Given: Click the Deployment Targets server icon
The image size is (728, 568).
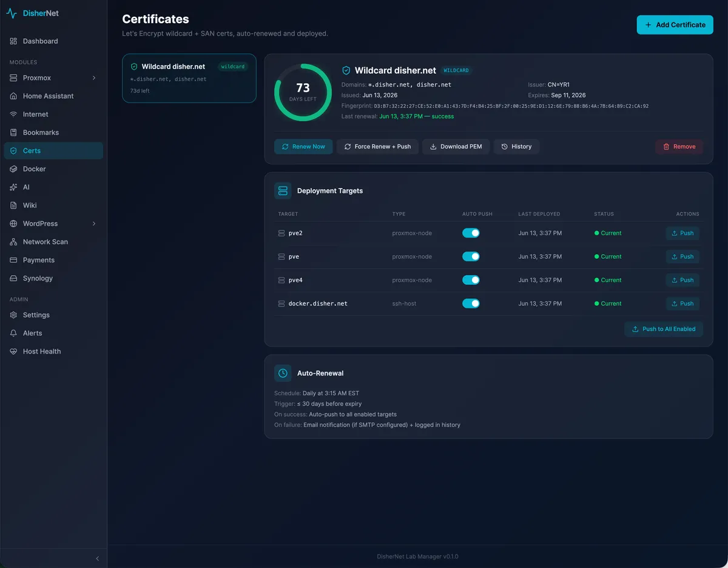Looking at the screenshot, I should coord(283,190).
